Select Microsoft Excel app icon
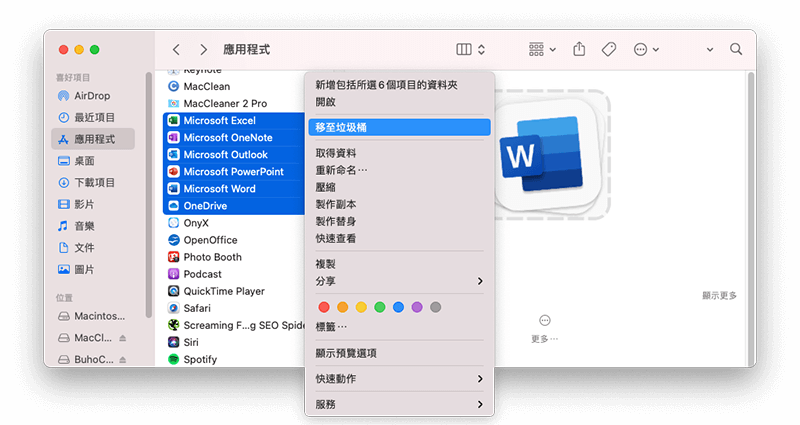This screenshot has width=800, height=425. point(173,120)
